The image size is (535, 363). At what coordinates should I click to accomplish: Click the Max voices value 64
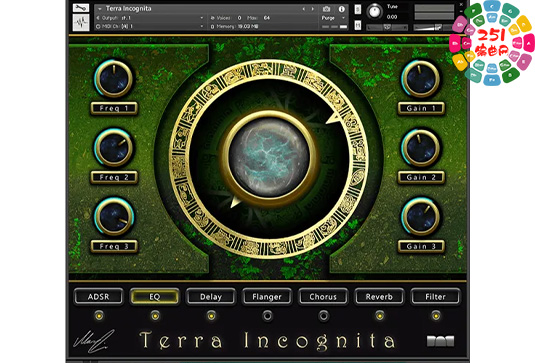266,18
